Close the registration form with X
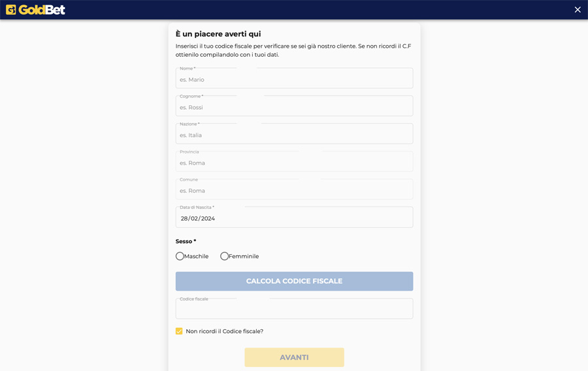Screen dimensions: 588x371 pyautogui.click(x=578, y=10)
